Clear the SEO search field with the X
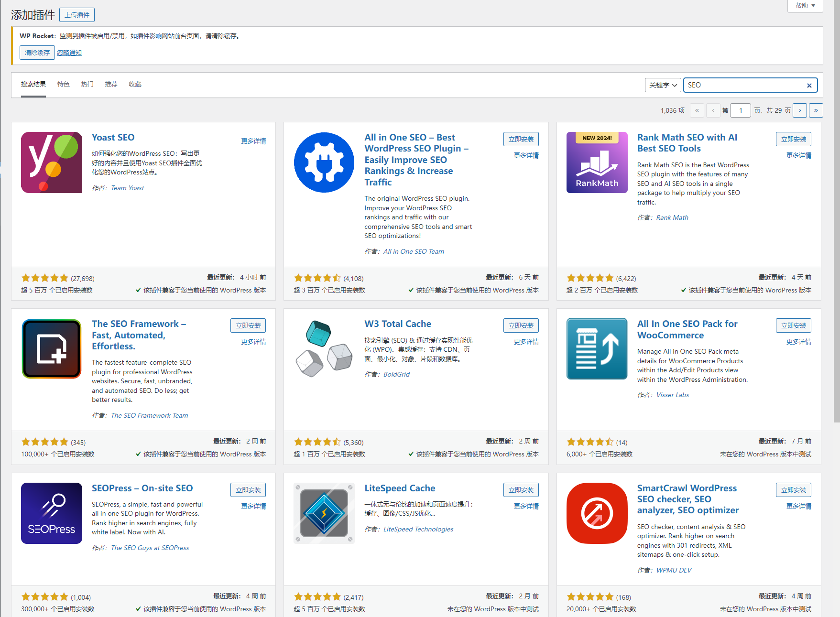 pos(809,86)
